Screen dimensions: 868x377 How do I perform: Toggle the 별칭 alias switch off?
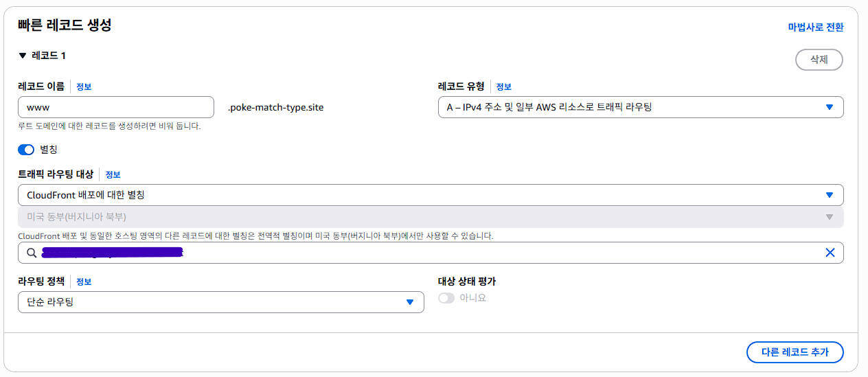[26, 150]
